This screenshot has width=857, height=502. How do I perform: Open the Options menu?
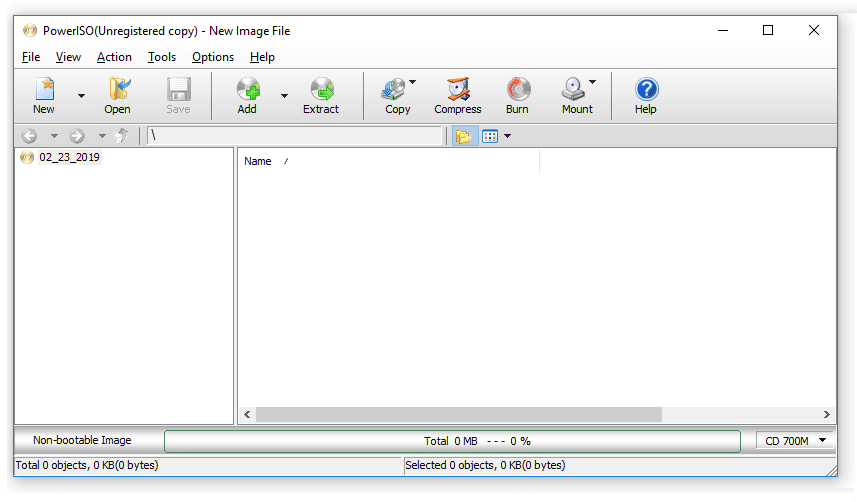[x=213, y=57]
